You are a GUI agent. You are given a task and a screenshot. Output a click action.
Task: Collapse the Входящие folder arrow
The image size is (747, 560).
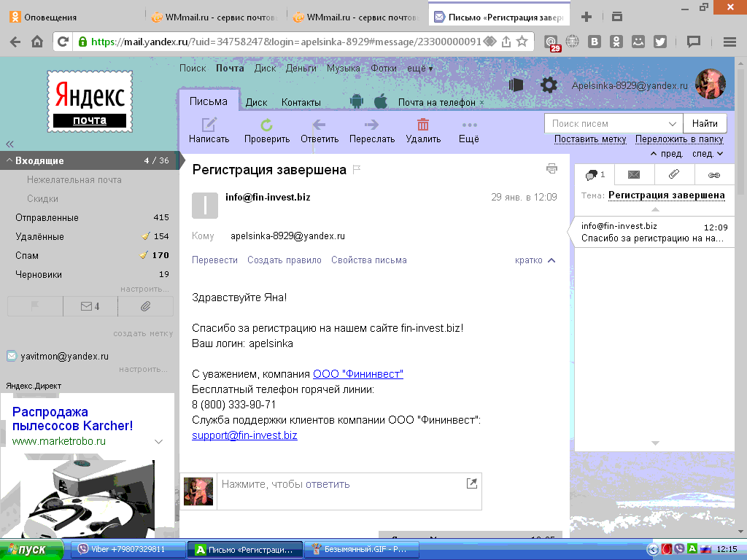coord(9,160)
